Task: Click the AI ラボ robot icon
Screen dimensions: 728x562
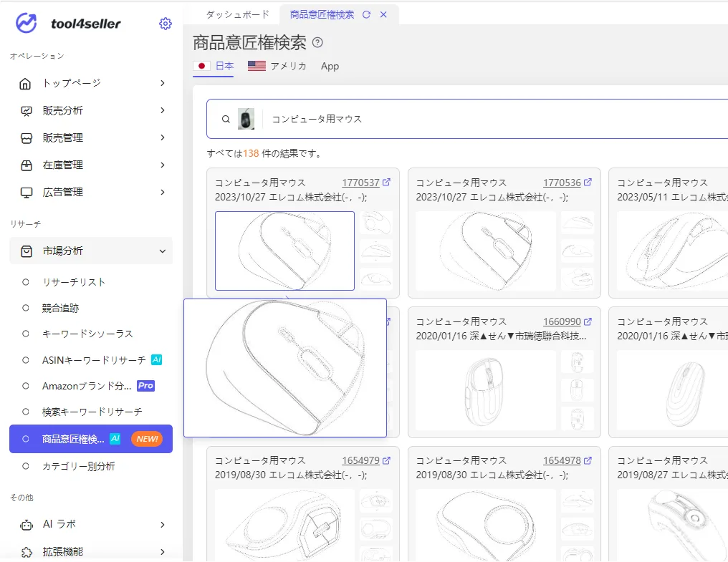Action: point(27,525)
